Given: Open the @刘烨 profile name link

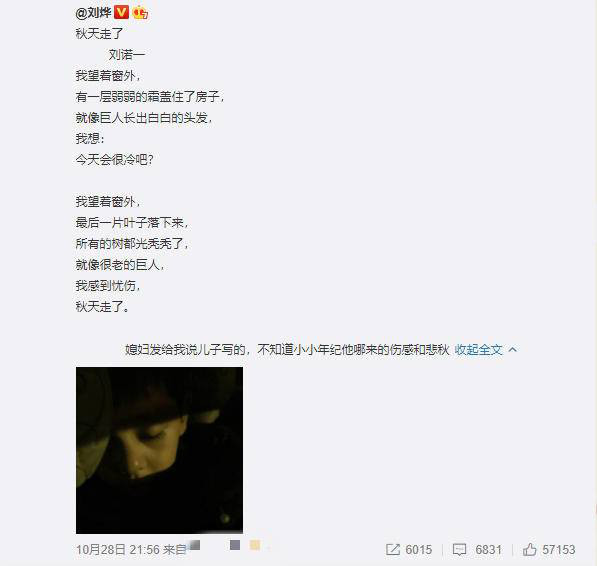Looking at the screenshot, I should (94, 13).
